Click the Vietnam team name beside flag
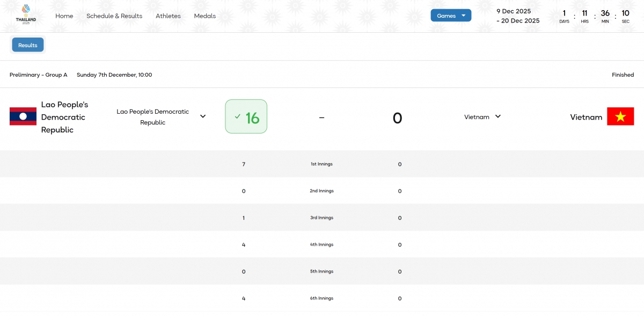 [586, 117]
